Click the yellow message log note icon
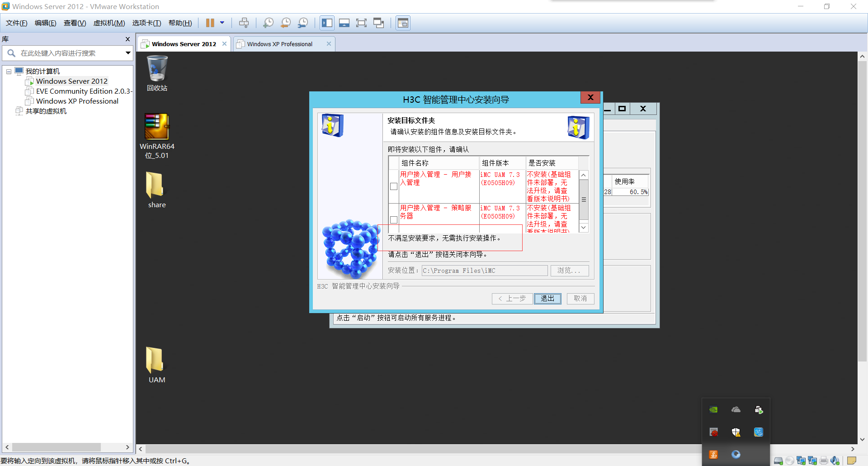 pyautogui.click(x=852, y=461)
